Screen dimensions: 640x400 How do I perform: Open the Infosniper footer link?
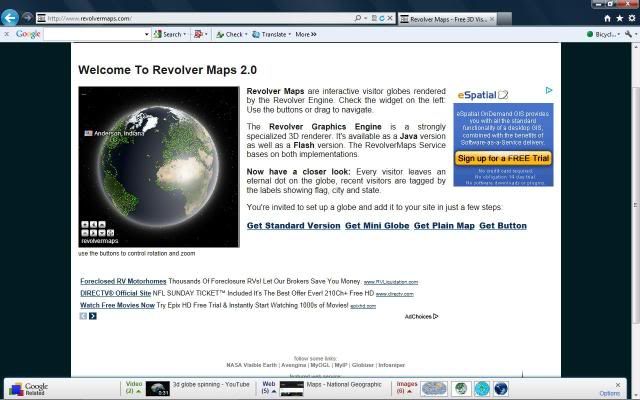[x=391, y=365]
